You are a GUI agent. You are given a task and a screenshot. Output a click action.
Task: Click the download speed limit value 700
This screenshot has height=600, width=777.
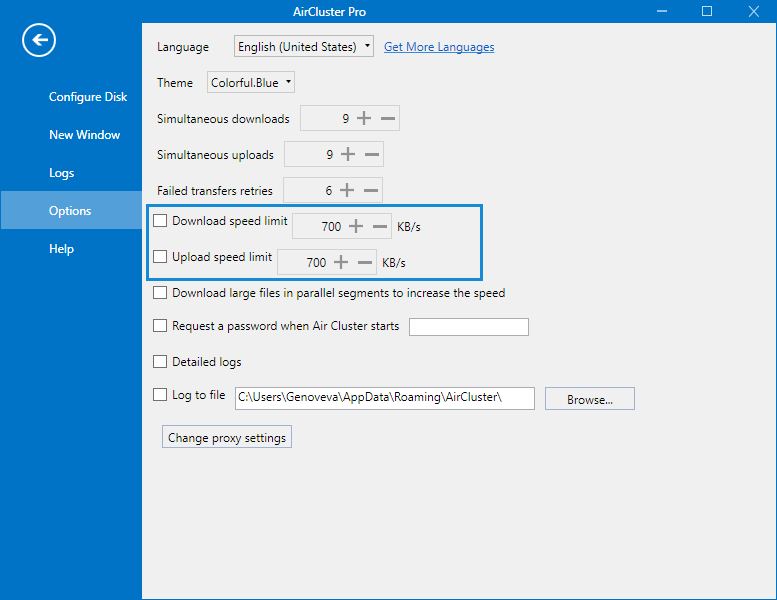pos(331,227)
